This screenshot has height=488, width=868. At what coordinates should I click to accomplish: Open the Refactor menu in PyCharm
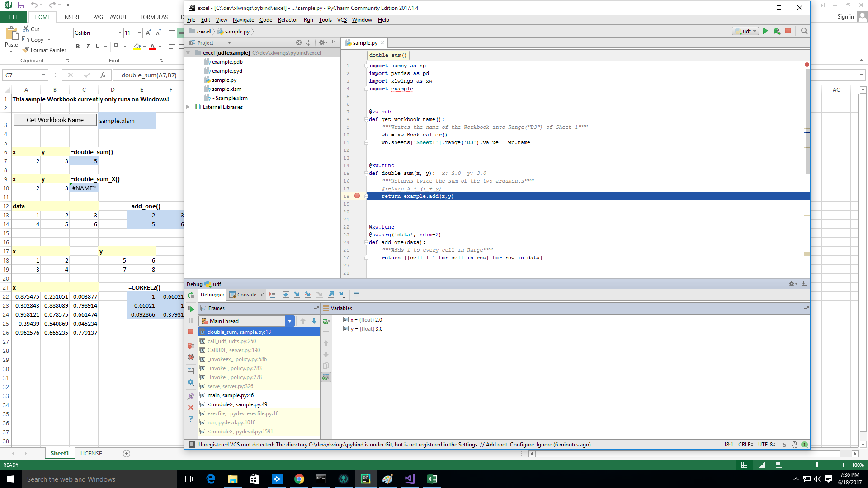(x=288, y=20)
